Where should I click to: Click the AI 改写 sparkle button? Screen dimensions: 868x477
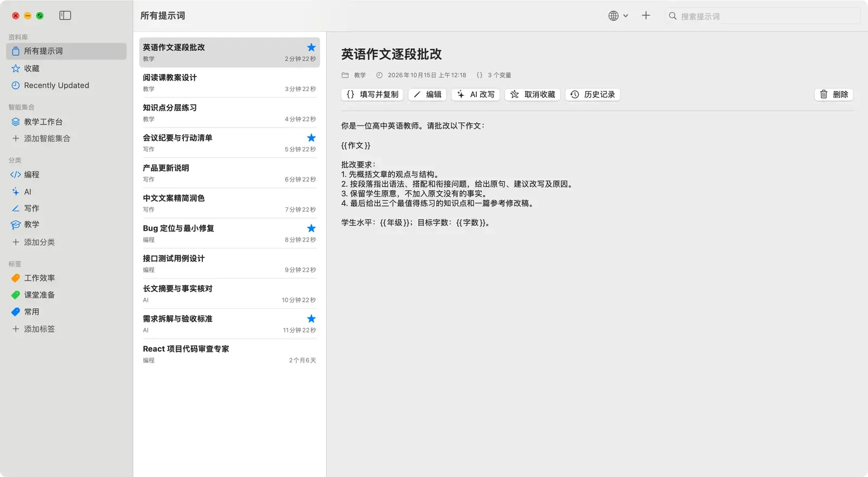click(x=476, y=94)
